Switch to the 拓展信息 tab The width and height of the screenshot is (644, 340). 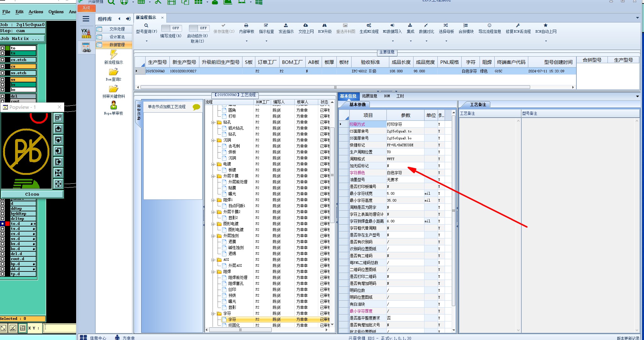click(x=369, y=96)
